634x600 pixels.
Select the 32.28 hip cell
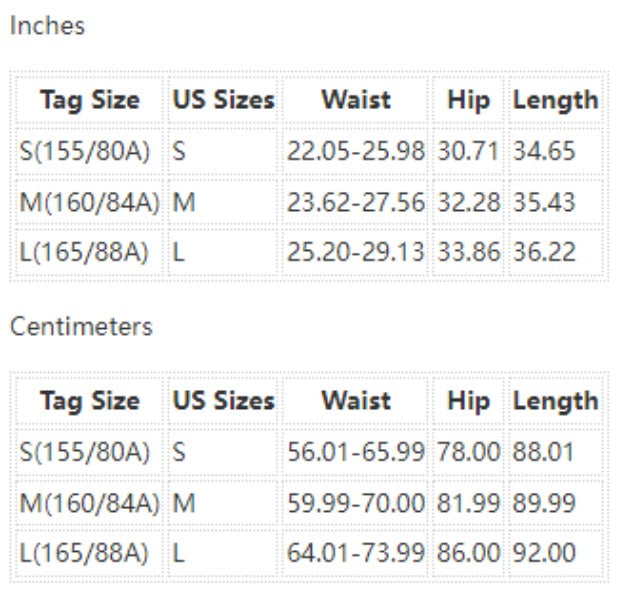pyautogui.click(x=467, y=203)
